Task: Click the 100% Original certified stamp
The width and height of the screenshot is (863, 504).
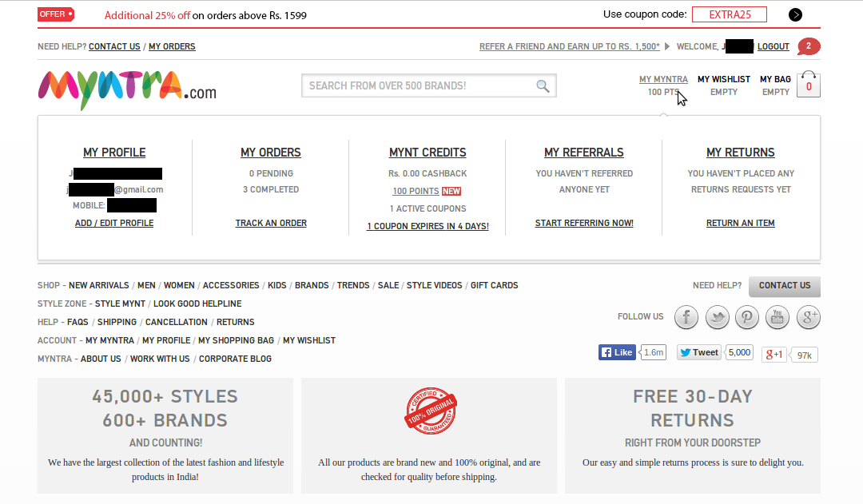Action: pyautogui.click(x=431, y=411)
